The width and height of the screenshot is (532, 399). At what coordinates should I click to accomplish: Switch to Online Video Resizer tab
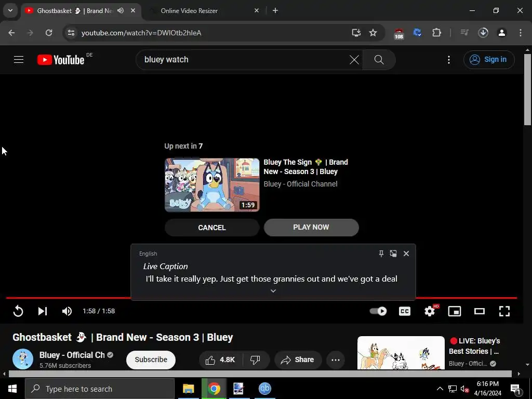(x=189, y=11)
